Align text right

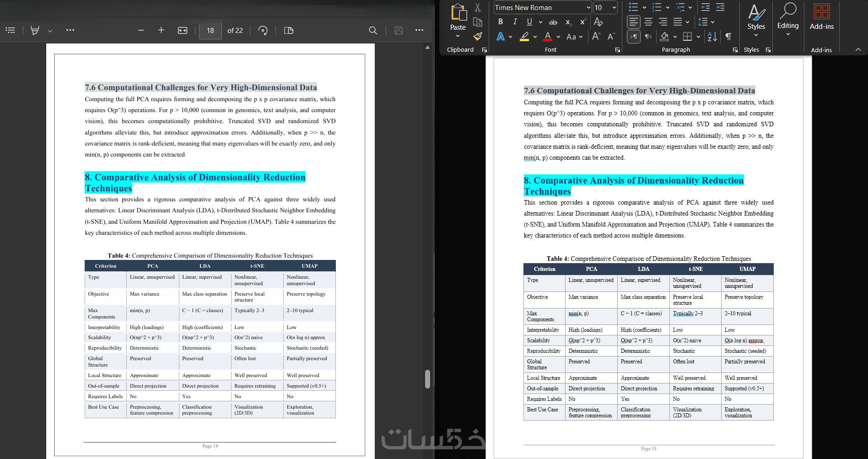(x=663, y=22)
